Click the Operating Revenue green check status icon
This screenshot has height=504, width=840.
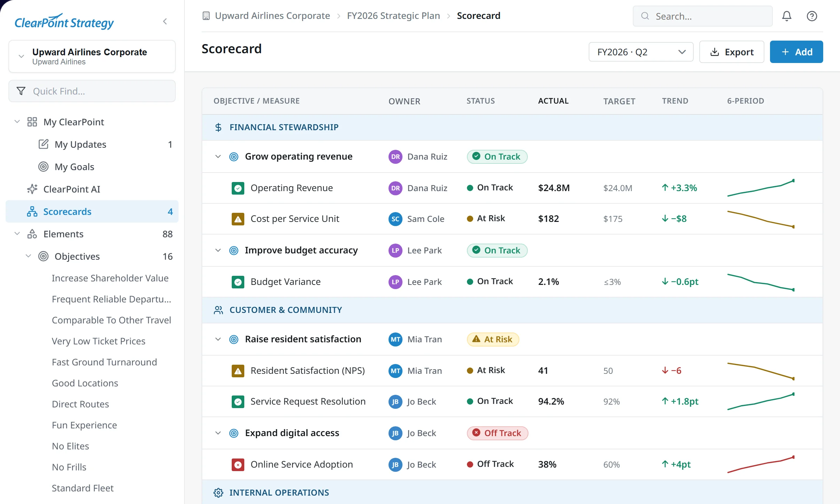238,188
